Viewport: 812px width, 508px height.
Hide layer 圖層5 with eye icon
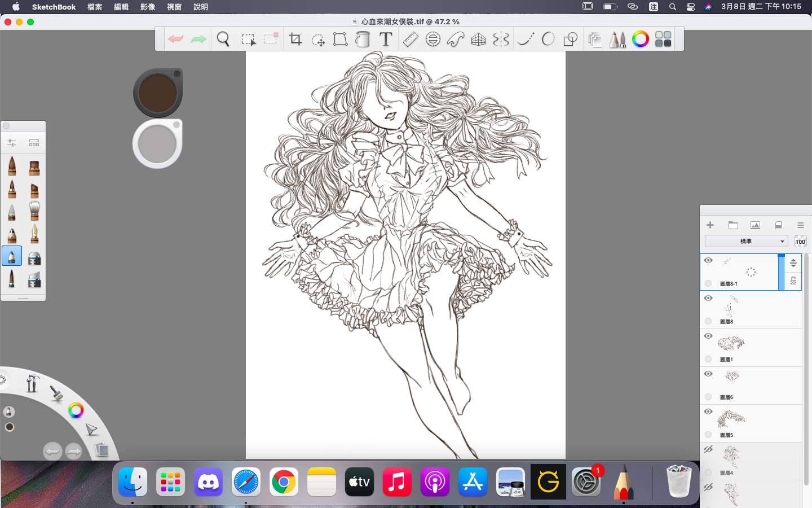pyautogui.click(x=708, y=411)
